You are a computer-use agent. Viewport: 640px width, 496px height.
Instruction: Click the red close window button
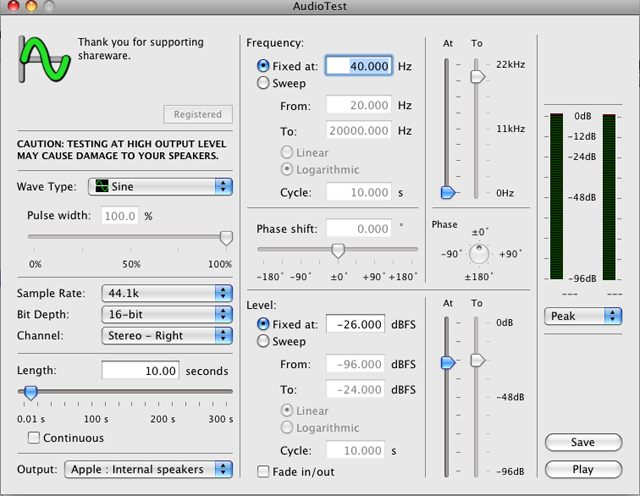click(13, 6)
